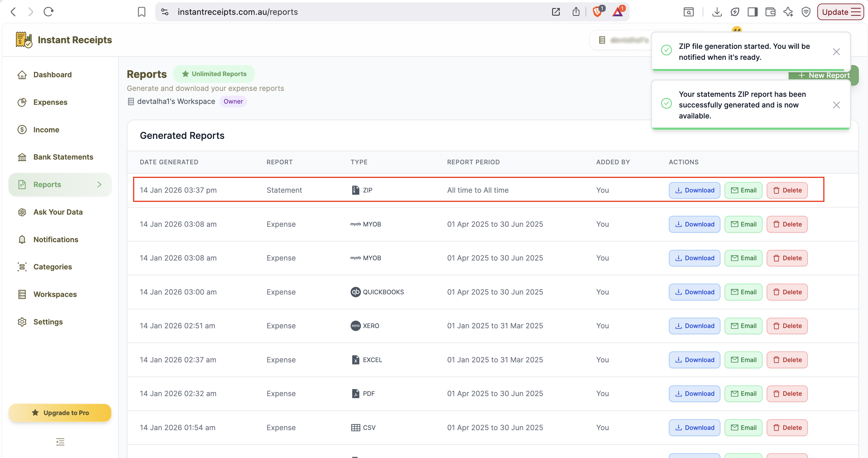The image size is (868, 458).
Task: Expand the Reports sidebar chevron
Action: click(x=99, y=184)
